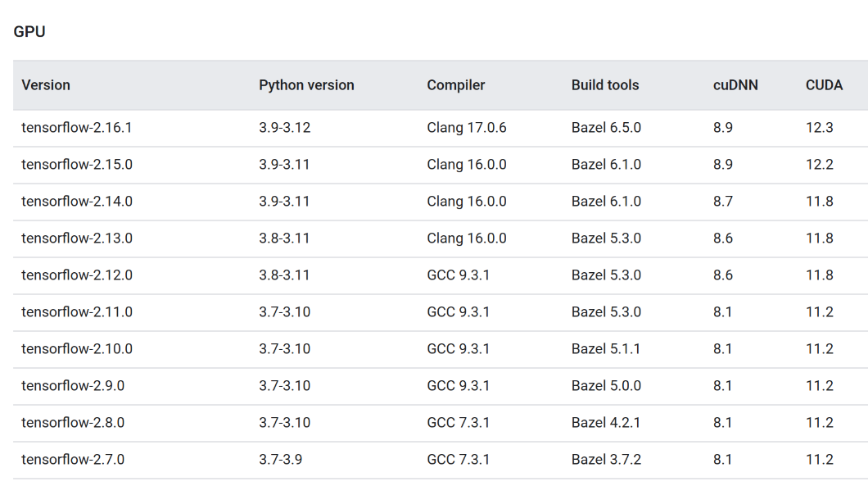Click the tensorflow-2.11.0 row label
The image size is (868, 486).
(77, 312)
